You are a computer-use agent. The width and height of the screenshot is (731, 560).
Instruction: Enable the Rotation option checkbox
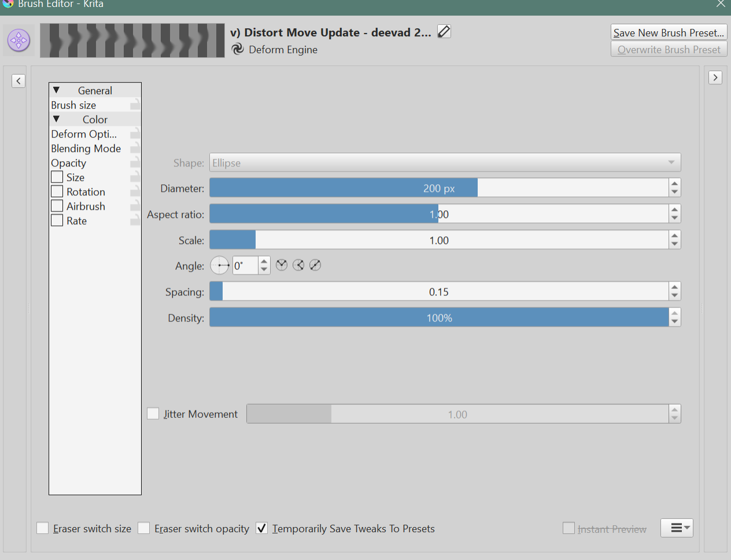pos(57,191)
